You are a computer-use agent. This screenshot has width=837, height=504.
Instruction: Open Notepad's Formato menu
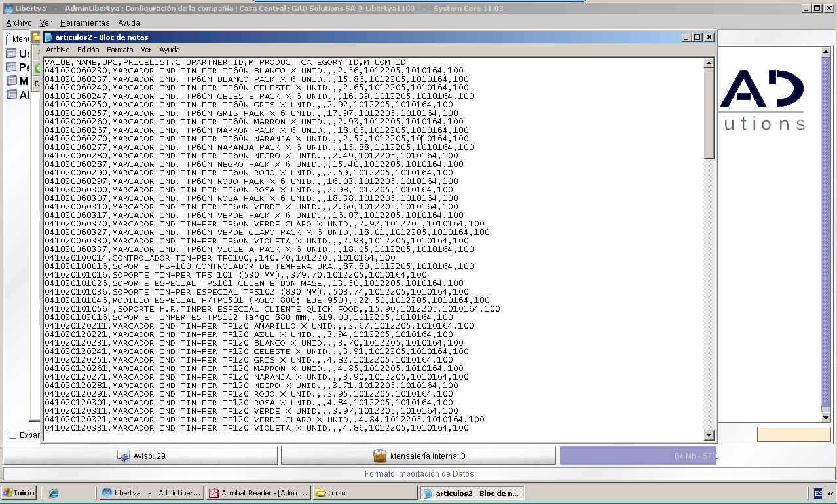120,50
